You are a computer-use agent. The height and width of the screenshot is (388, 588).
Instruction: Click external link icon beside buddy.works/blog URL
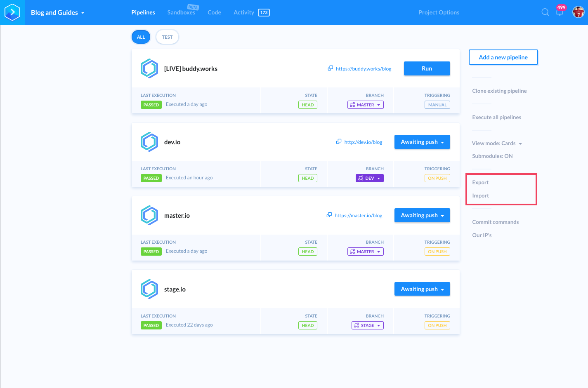coord(331,68)
